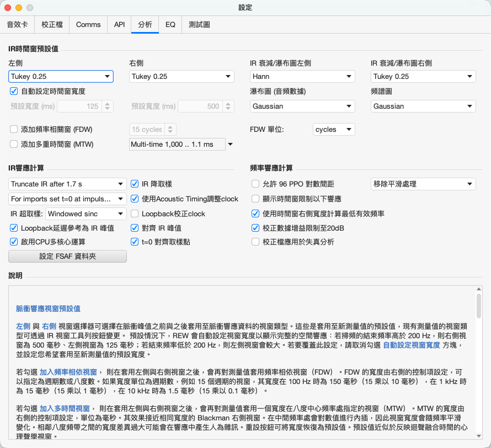Switch to the 測試圖 tab

(199, 24)
